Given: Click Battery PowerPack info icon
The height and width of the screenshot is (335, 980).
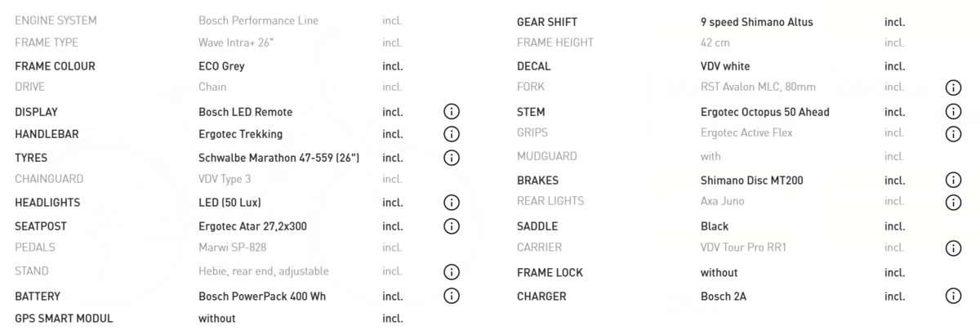Looking at the screenshot, I should [452, 296].
